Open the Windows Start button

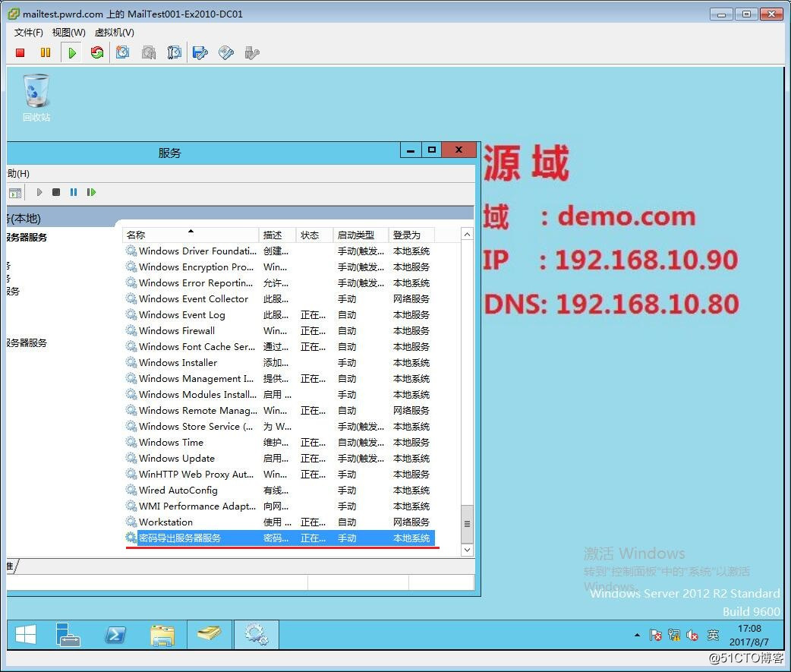[x=26, y=635]
